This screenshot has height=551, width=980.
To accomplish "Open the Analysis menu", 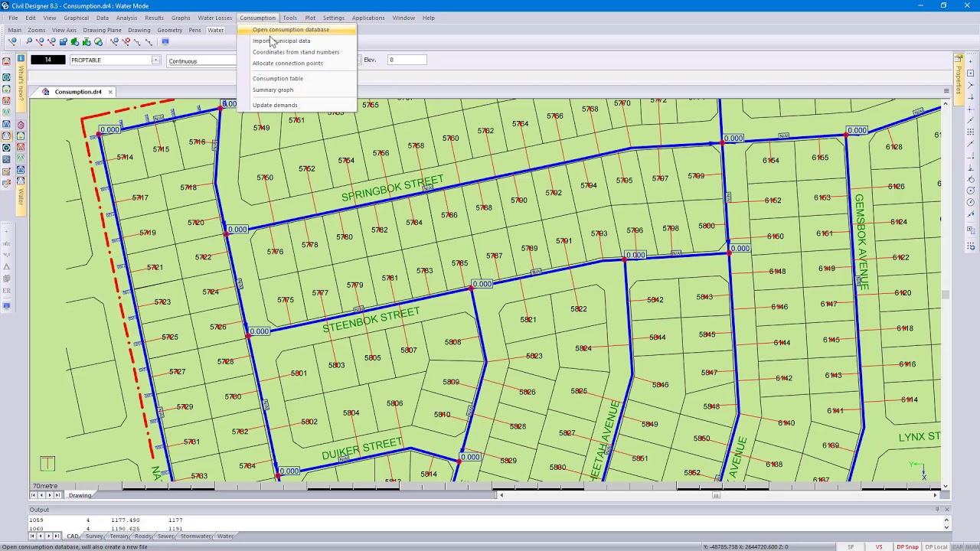I will coord(126,18).
